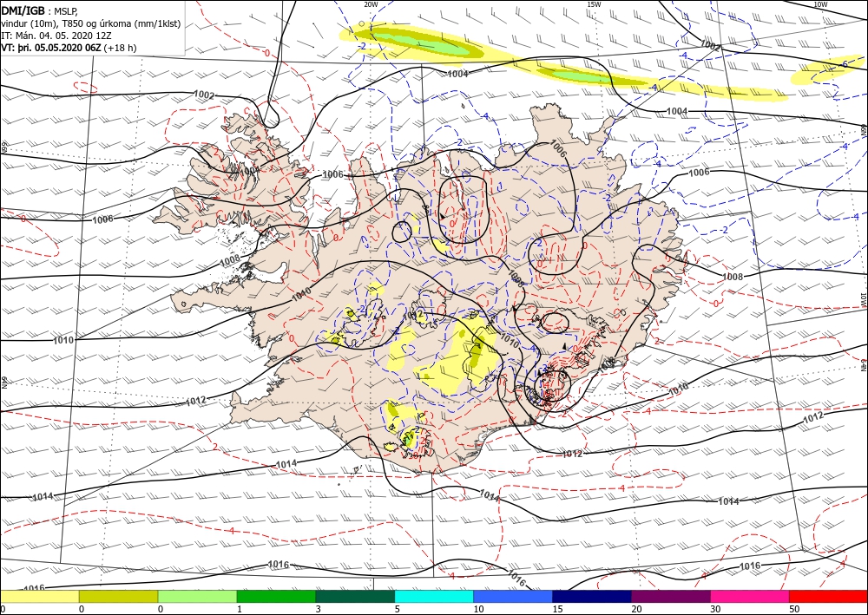Click the legend value '30'
Image resolution: width=868 pixels, height=615 pixels.
(715, 610)
